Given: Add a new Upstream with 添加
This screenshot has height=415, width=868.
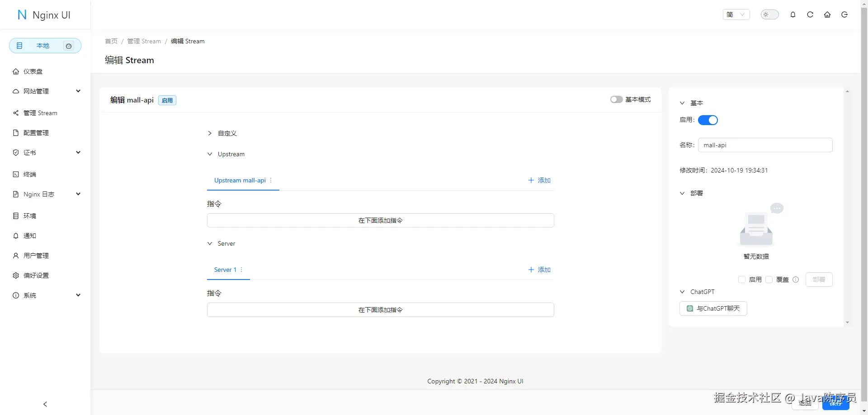Looking at the screenshot, I should pyautogui.click(x=539, y=180).
